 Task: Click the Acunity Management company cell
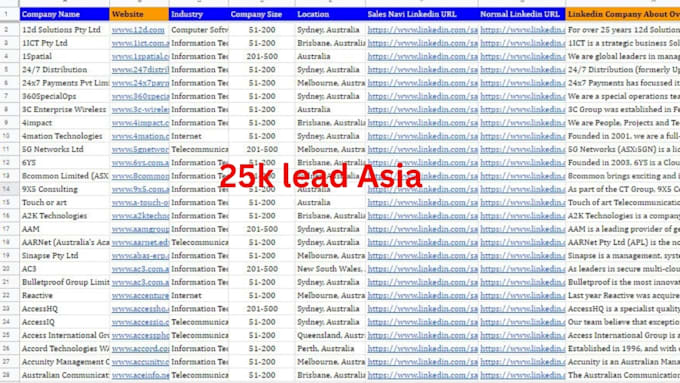coord(64,362)
